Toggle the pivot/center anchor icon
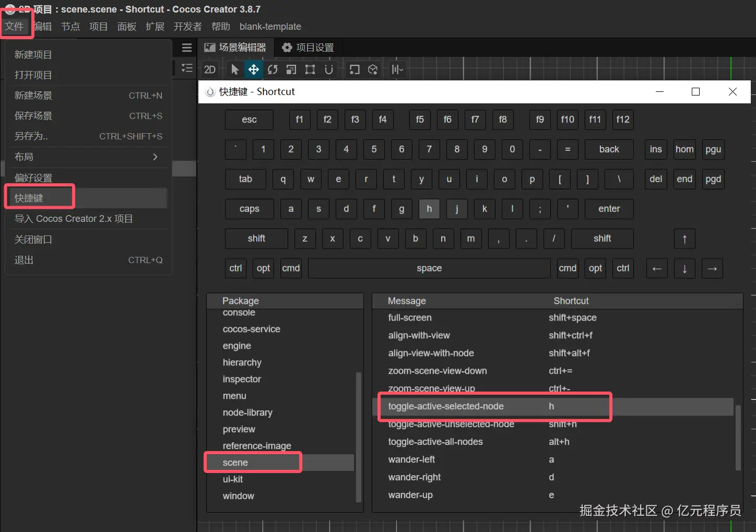Screen dimensions: 756x532 coord(355,69)
